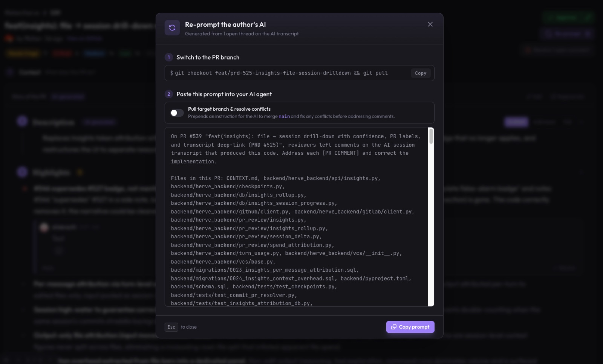Click the Copy prompt button
The width and height of the screenshot is (603, 364).
pyautogui.click(x=410, y=327)
